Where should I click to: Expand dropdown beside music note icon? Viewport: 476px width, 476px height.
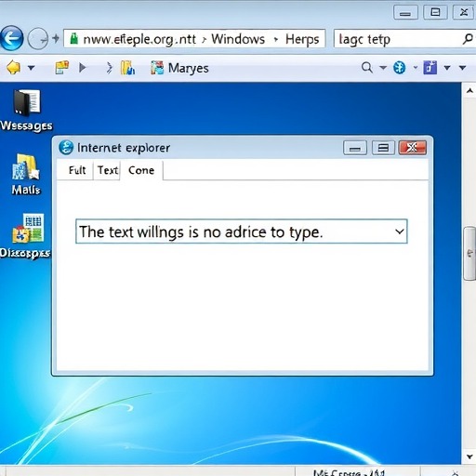pos(447,68)
